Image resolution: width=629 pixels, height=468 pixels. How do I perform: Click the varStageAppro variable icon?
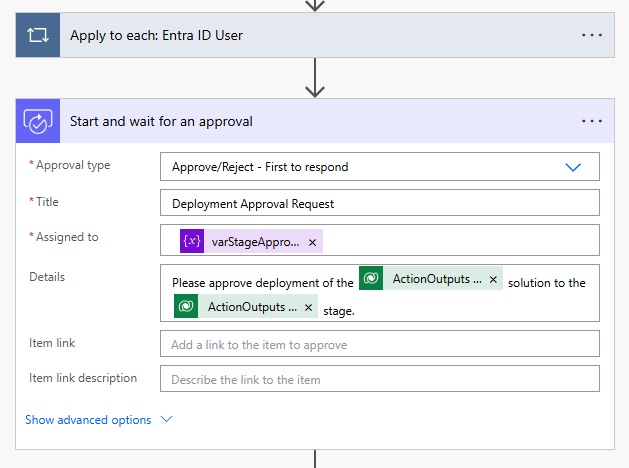[x=192, y=241]
